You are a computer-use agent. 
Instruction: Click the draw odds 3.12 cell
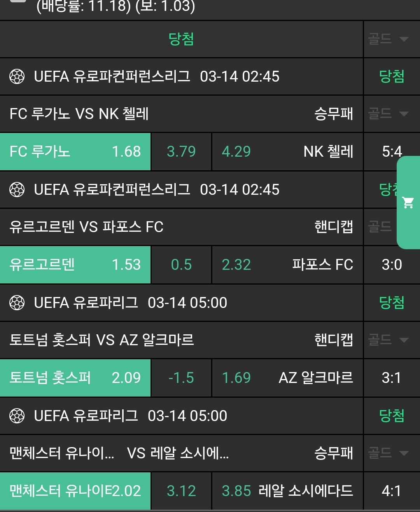point(181,491)
